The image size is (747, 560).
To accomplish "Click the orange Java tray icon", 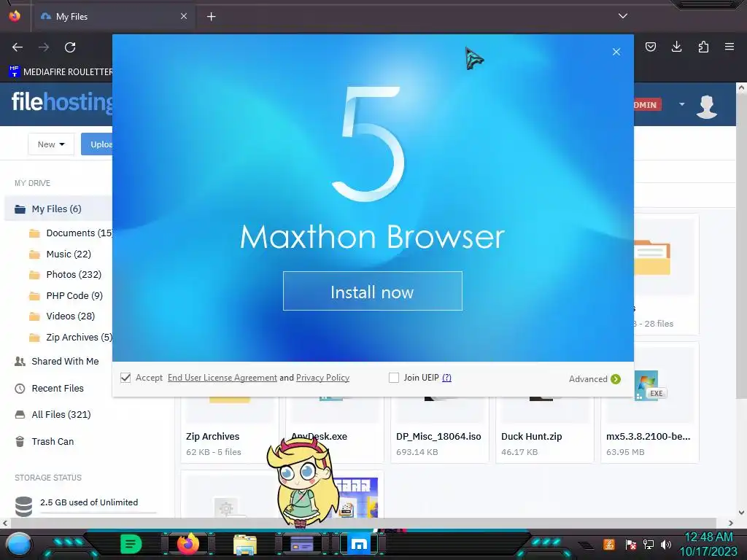I will [609, 544].
